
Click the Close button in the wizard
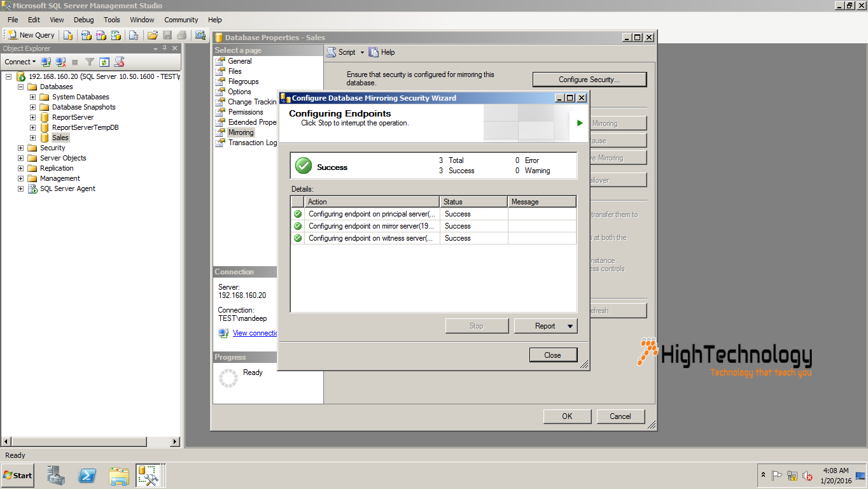click(553, 355)
